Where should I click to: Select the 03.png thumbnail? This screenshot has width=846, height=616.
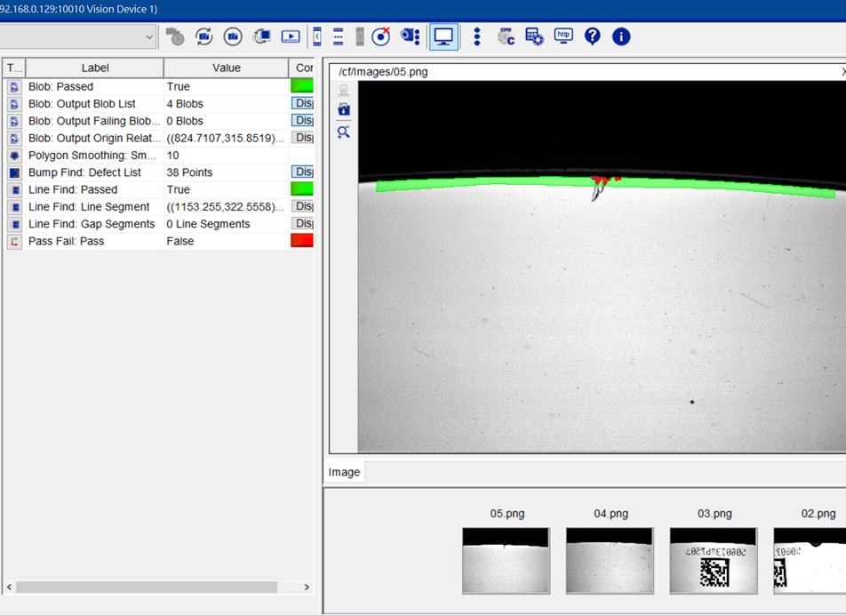pyautogui.click(x=714, y=560)
